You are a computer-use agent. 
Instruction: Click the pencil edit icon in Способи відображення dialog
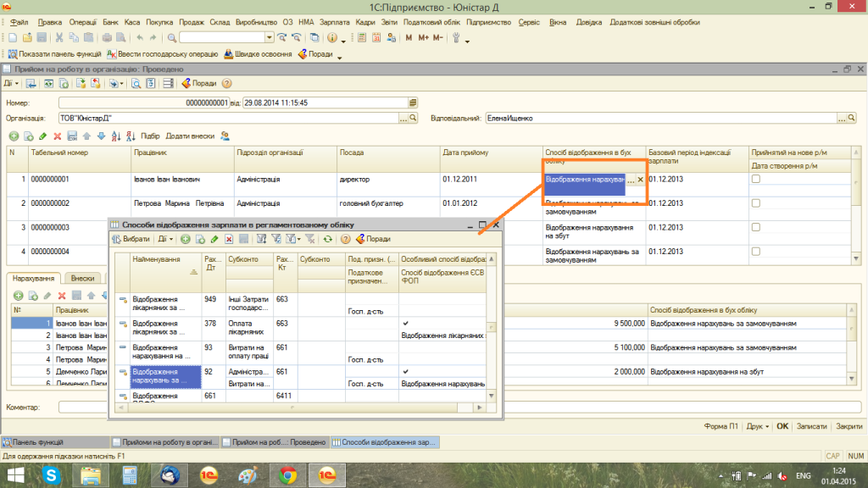click(x=214, y=239)
